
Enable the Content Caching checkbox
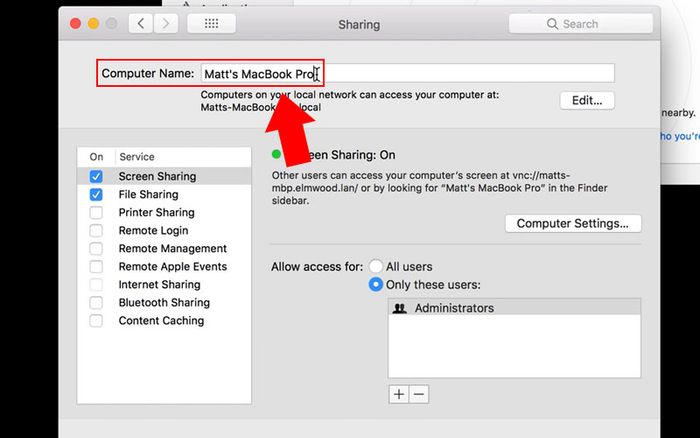pos(96,321)
